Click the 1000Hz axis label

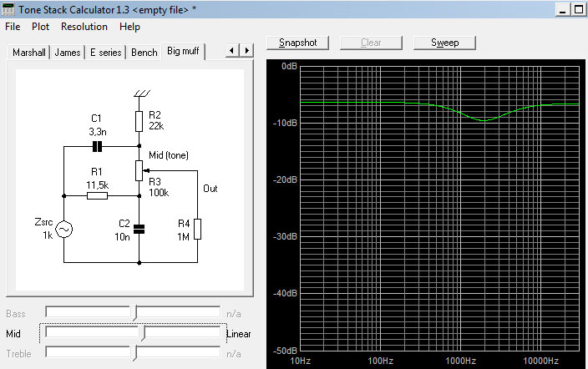(x=460, y=361)
